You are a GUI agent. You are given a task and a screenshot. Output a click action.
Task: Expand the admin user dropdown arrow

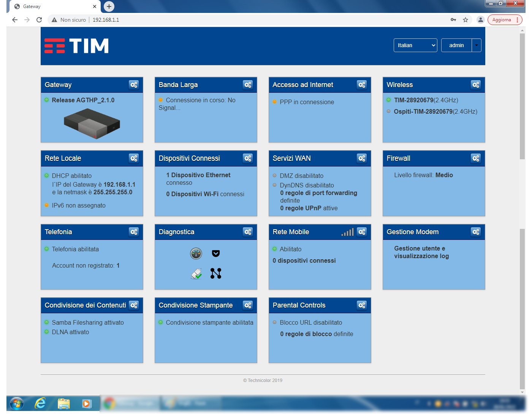(477, 45)
